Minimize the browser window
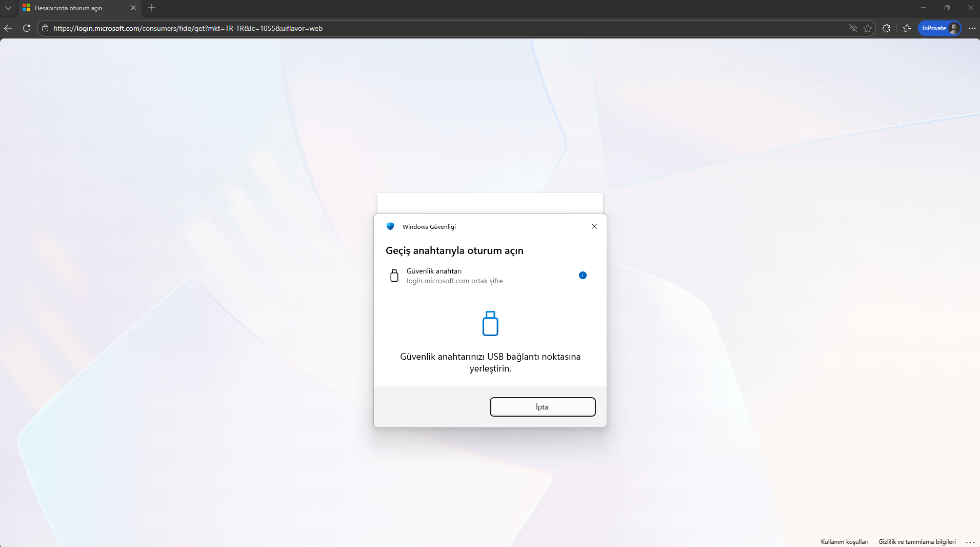The height and width of the screenshot is (547, 980). click(x=924, y=8)
